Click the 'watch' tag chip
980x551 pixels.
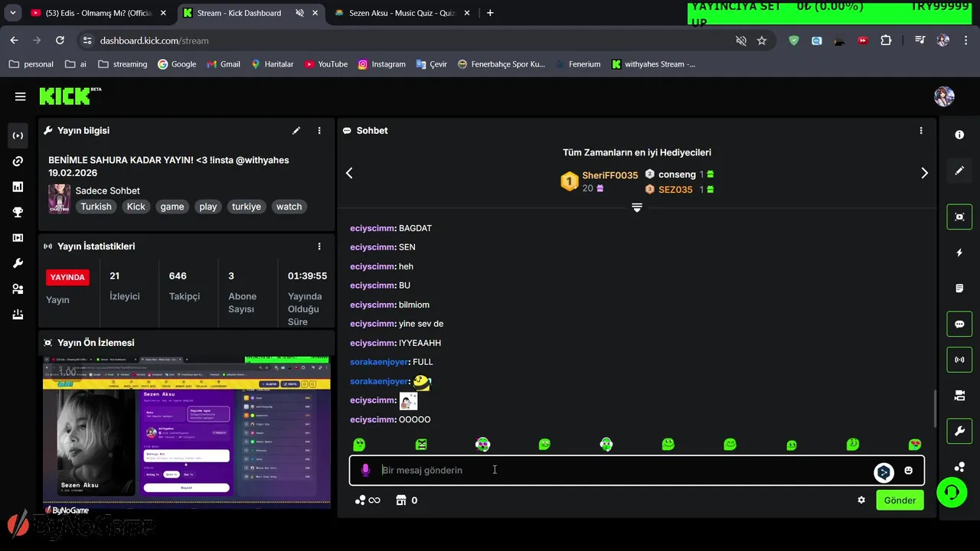pos(289,207)
